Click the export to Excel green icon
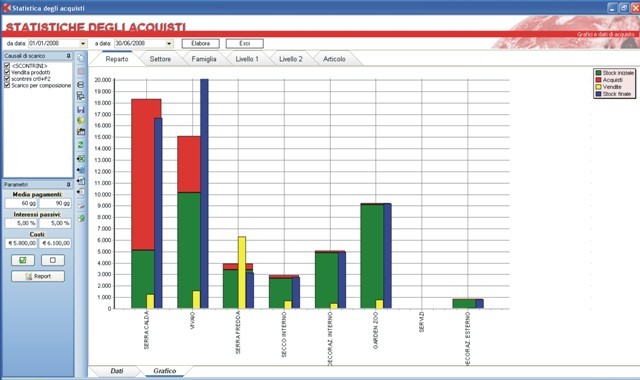The width and height of the screenshot is (640, 380). pos(81,159)
